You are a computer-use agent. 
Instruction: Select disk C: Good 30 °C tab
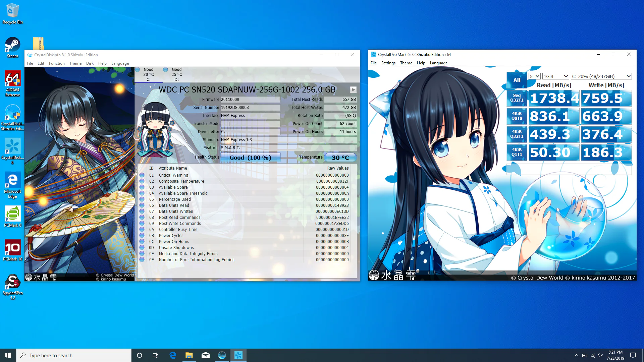(x=149, y=74)
